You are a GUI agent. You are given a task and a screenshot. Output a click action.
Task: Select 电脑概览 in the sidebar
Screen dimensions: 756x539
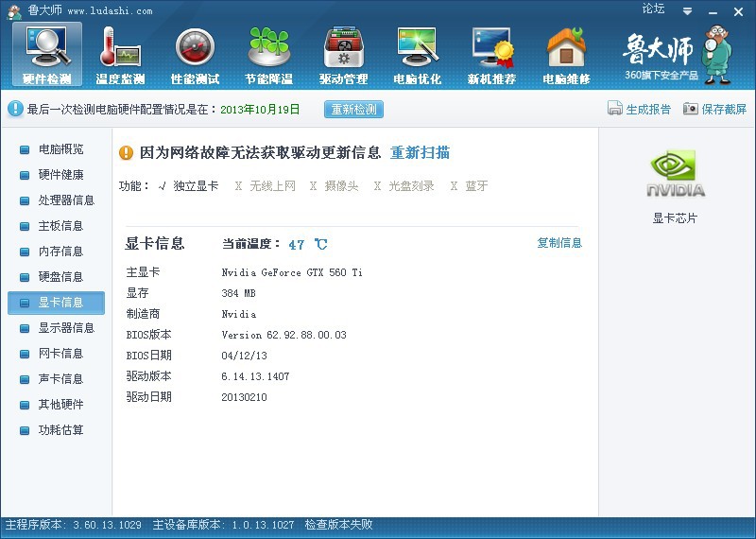(x=60, y=149)
